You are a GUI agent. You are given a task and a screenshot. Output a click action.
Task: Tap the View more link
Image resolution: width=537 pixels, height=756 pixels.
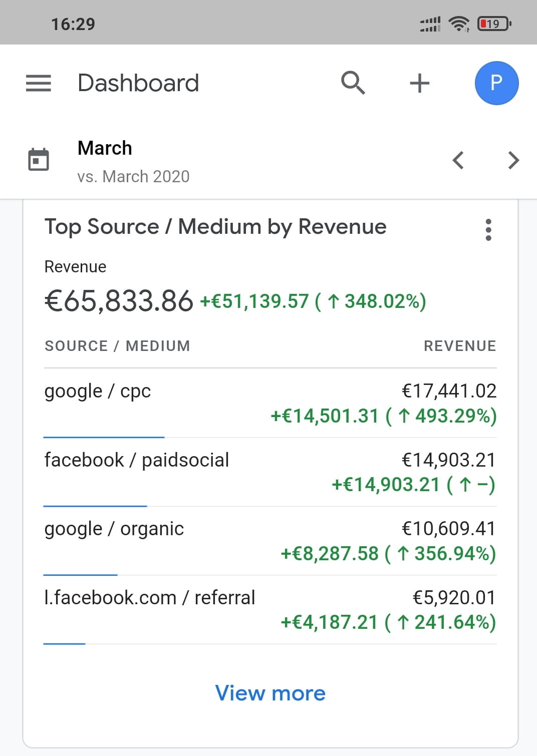pyautogui.click(x=270, y=693)
